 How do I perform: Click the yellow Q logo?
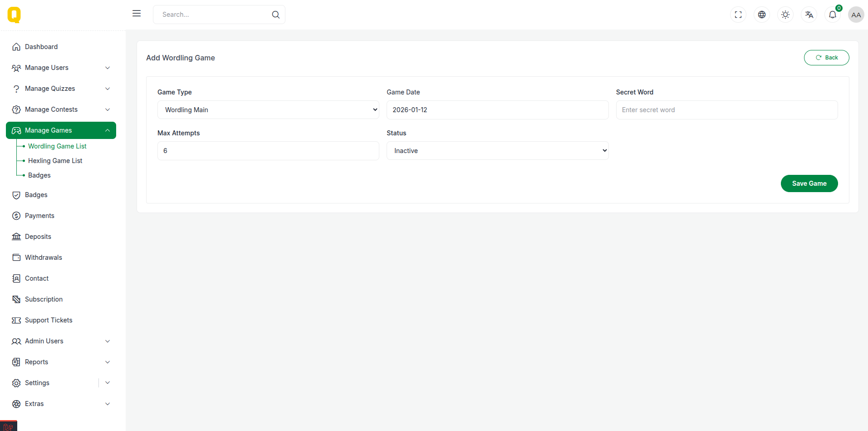(x=14, y=15)
